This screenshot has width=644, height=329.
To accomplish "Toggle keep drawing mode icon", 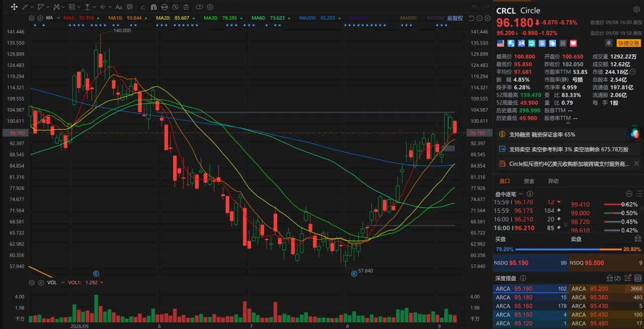I will tap(165, 7).
